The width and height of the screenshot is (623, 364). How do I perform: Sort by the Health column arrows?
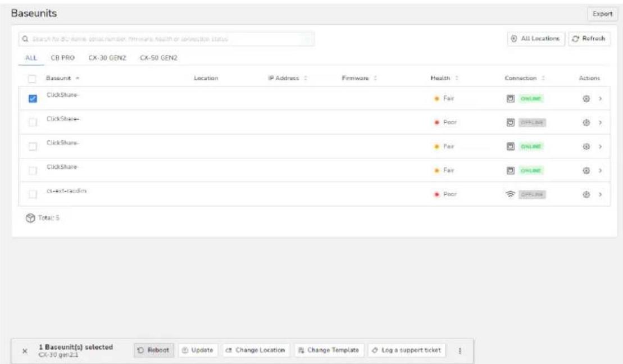tap(457, 78)
